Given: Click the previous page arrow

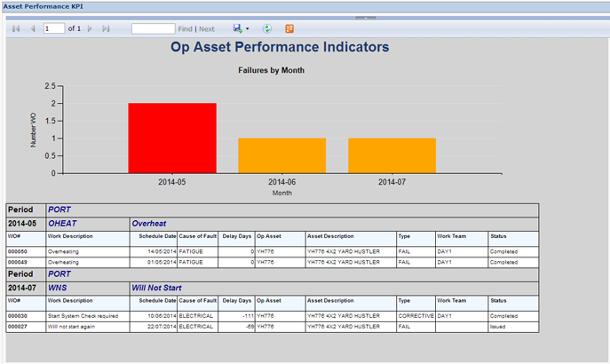Looking at the screenshot, I should [x=33, y=29].
